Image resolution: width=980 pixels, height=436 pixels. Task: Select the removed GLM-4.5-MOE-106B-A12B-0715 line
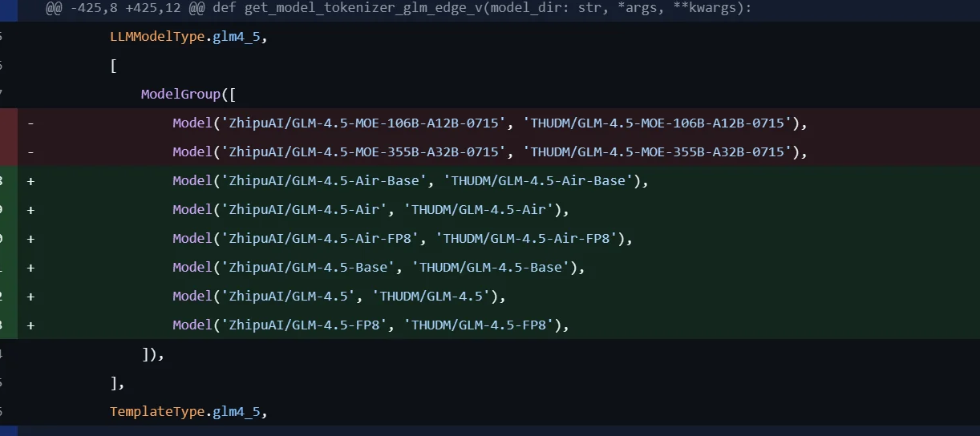pyautogui.click(x=490, y=123)
